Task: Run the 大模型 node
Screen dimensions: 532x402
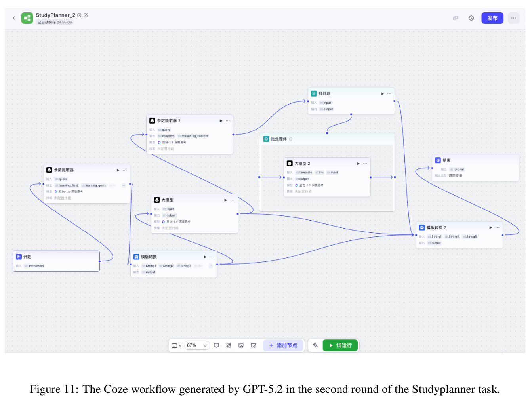Action: 225,200
